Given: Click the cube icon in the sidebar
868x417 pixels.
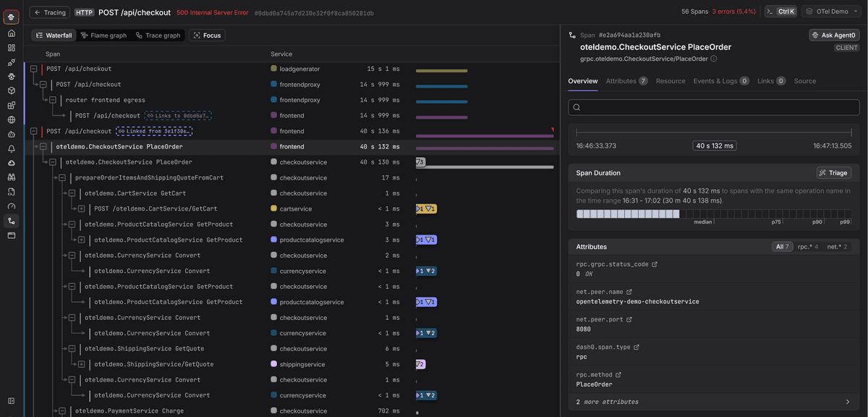Looking at the screenshot, I should 11,91.
